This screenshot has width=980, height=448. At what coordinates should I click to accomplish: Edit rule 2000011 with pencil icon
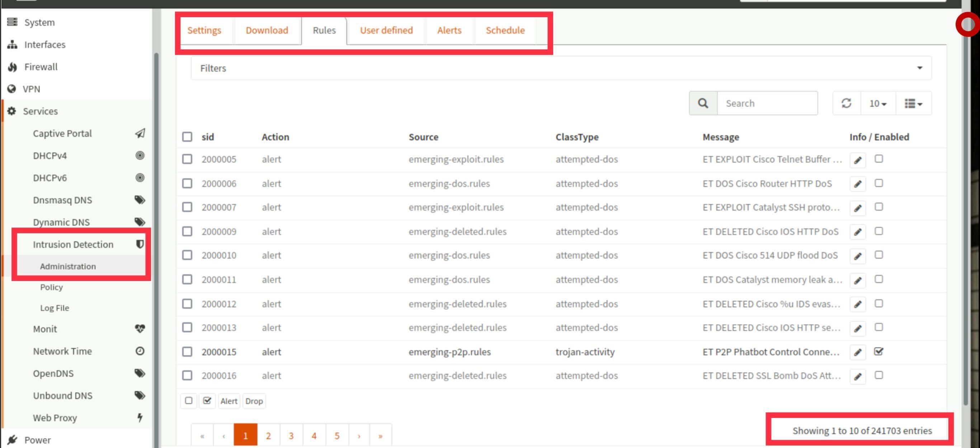[x=857, y=280]
